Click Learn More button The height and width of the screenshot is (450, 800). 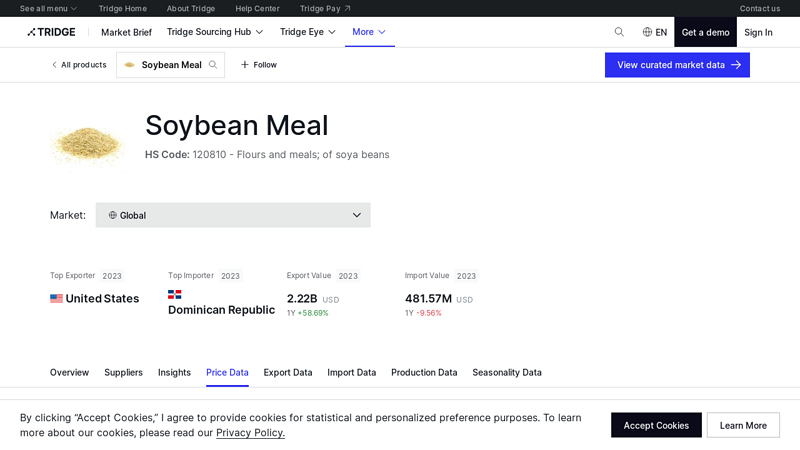743,426
